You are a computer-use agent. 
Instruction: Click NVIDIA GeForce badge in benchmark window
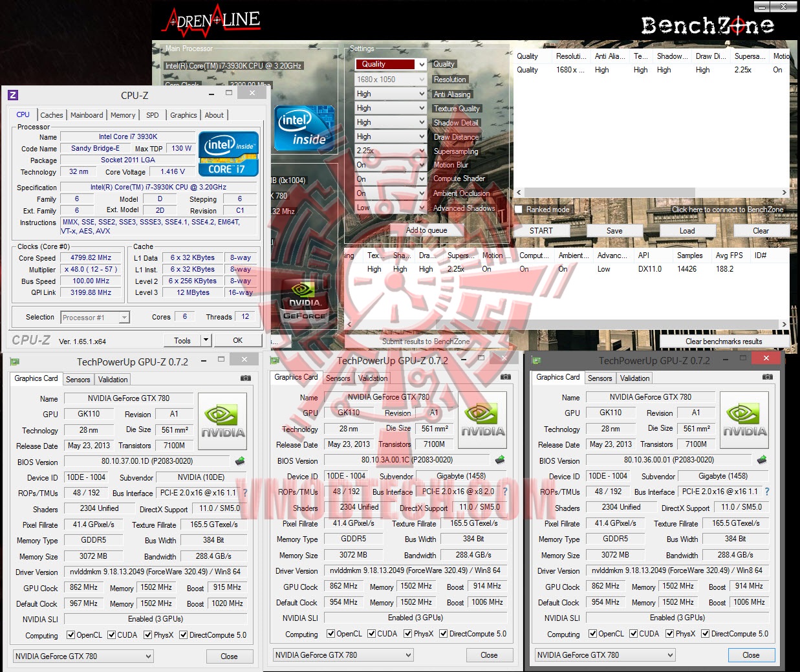303,302
